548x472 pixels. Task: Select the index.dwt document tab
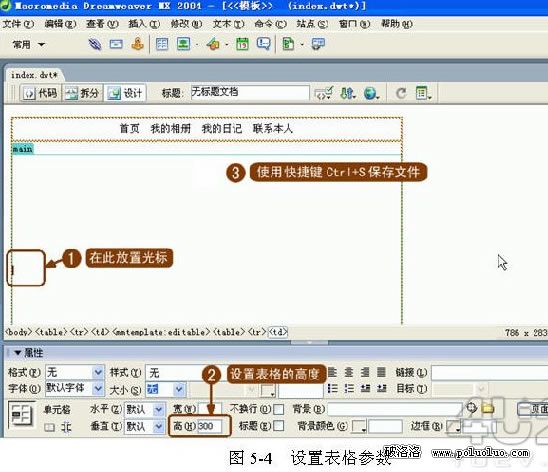click(x=34, y=75)
